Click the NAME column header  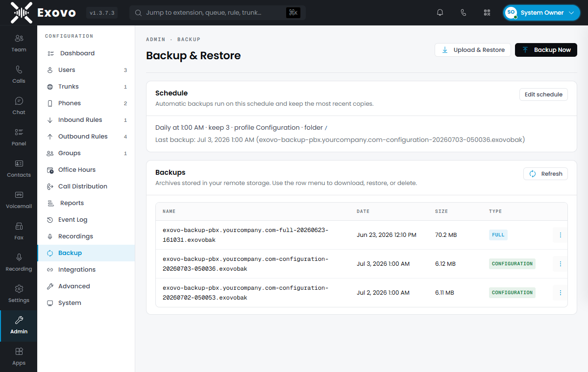click(169, 211)
